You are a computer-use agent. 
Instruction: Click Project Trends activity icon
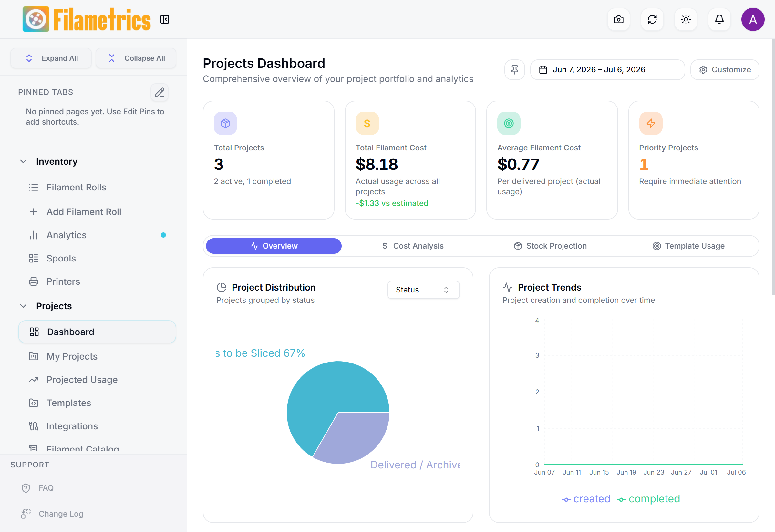tap(508, 287)
